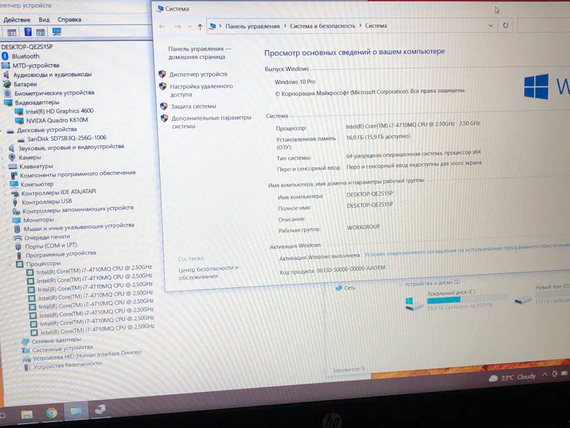Image resolution: width=570 pixels, height=428 pixels.
Task: Click the up arrow in System window
Action: pos(200,27)
